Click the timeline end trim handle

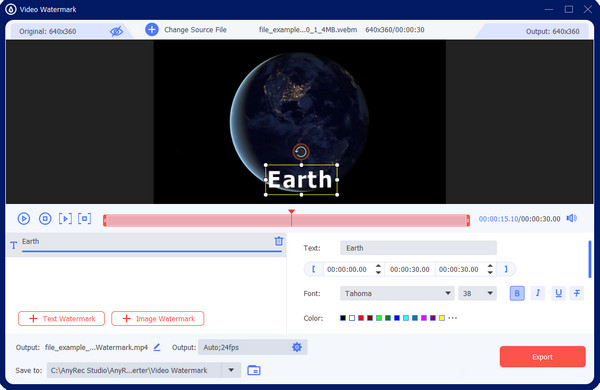pyautogui.click(x=468, y=220)
